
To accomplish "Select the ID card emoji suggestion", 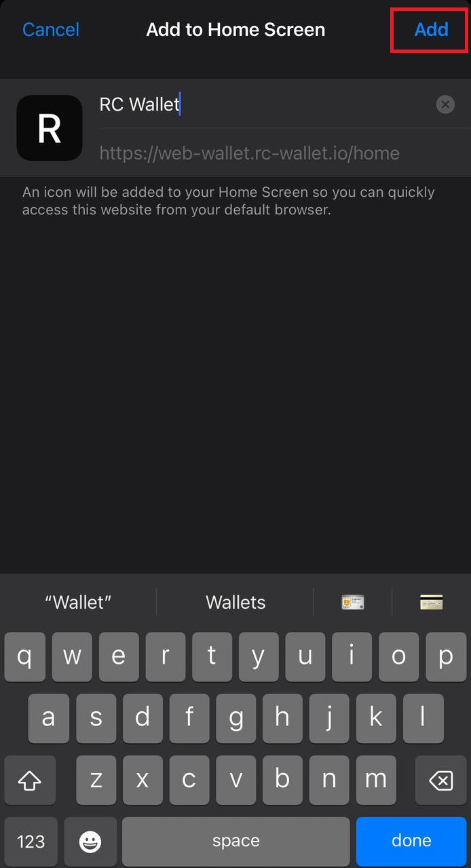I will click(x=353, y=602).
